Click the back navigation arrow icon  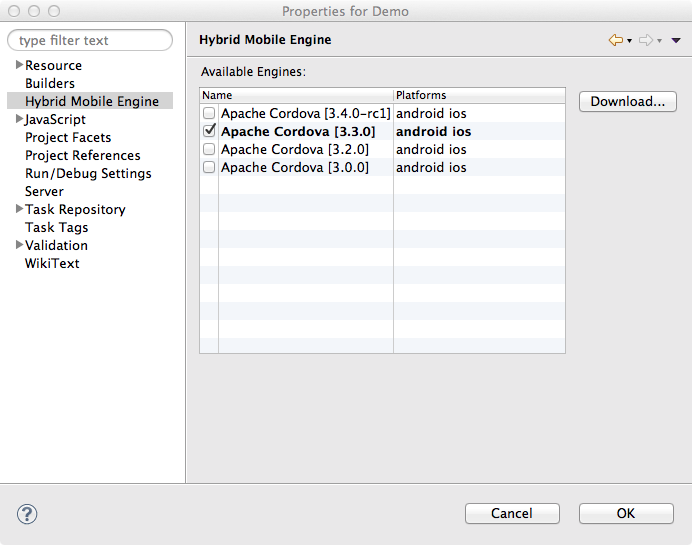point(616,40)
